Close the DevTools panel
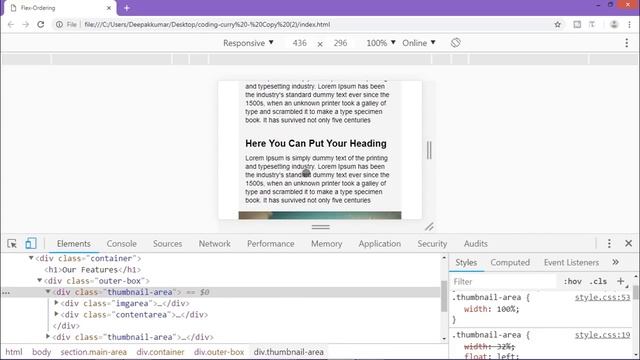The height and width of the screenshot is (360, 640). point(629,244)
